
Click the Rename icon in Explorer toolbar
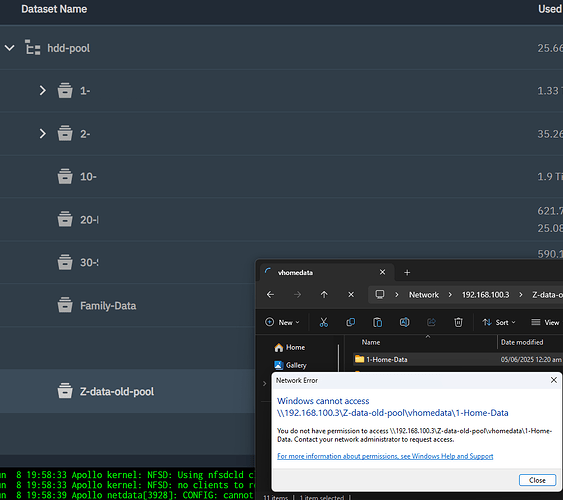tap(404, 322)
